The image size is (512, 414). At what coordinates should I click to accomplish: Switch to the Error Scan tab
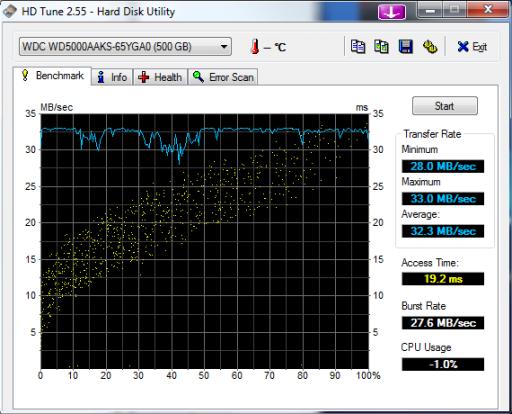tap(223, 77)
